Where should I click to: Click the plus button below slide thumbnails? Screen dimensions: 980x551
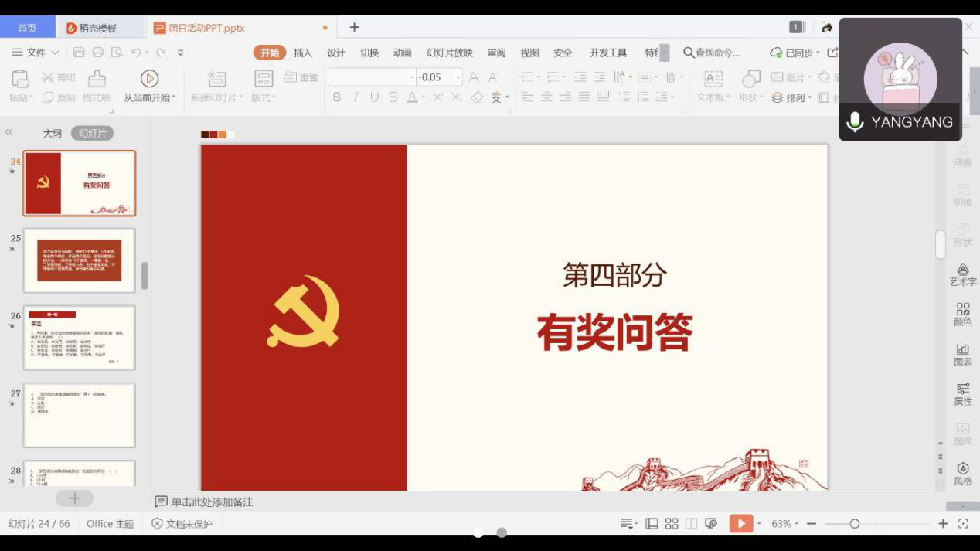[x=75, y=498]
